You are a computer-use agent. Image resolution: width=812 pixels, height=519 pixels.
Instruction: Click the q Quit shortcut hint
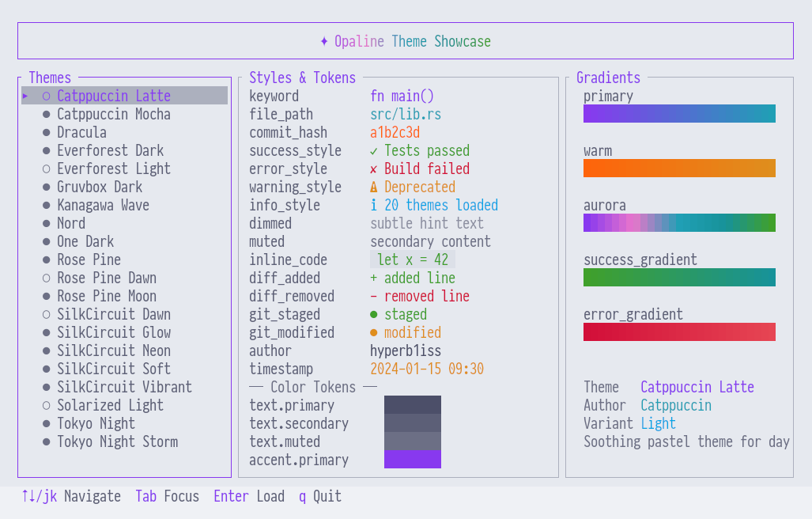click(x=320, y=496)
